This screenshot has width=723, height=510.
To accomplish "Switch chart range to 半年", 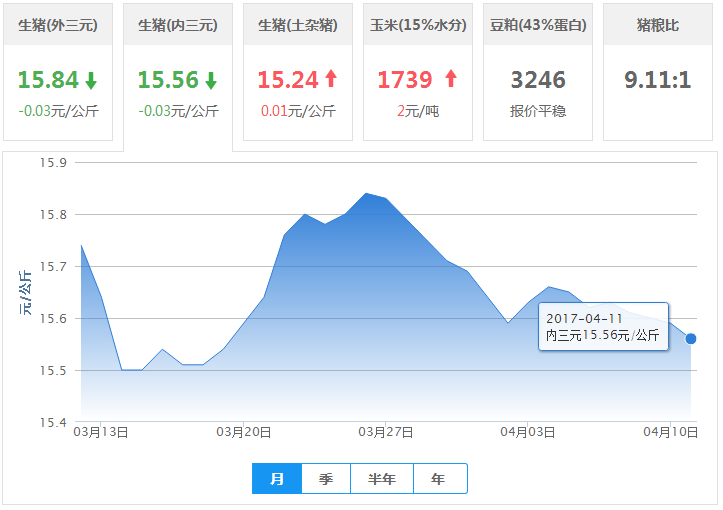I will (x=382, y=479).
